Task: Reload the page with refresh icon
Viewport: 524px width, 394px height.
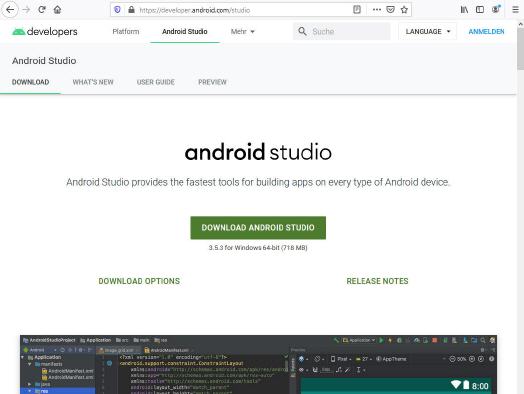Action: click(x=42, y=10)
